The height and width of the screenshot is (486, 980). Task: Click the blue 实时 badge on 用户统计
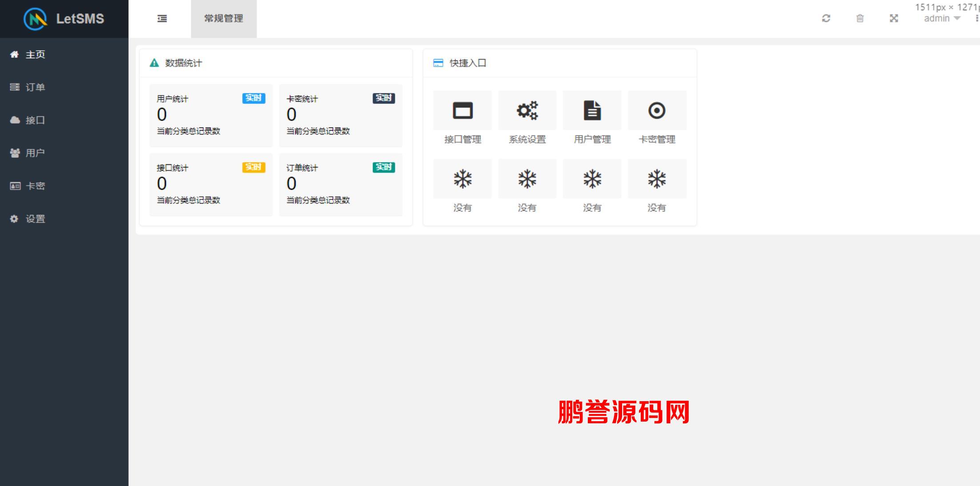click(x=254, y=98)
